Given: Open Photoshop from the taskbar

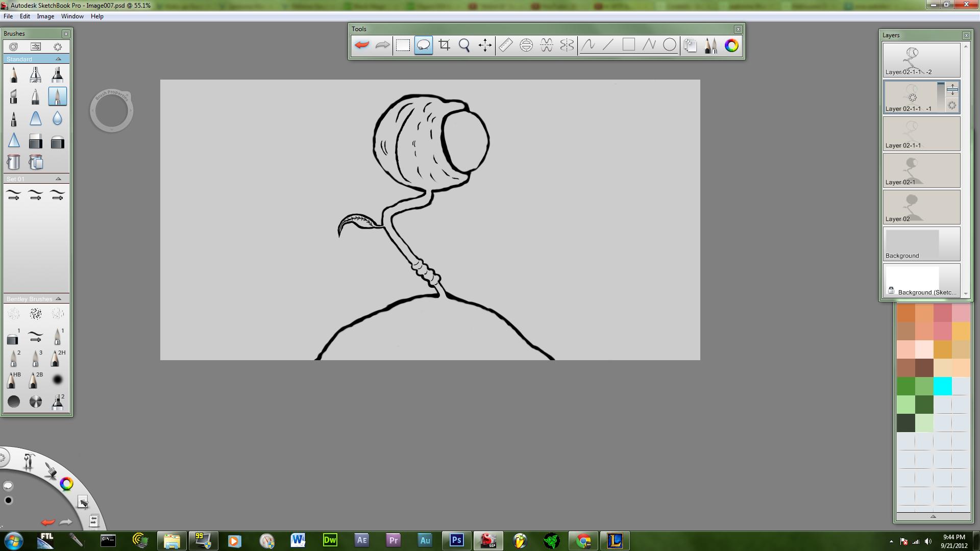Looking at the screenshot, I should tap(456, 540).
